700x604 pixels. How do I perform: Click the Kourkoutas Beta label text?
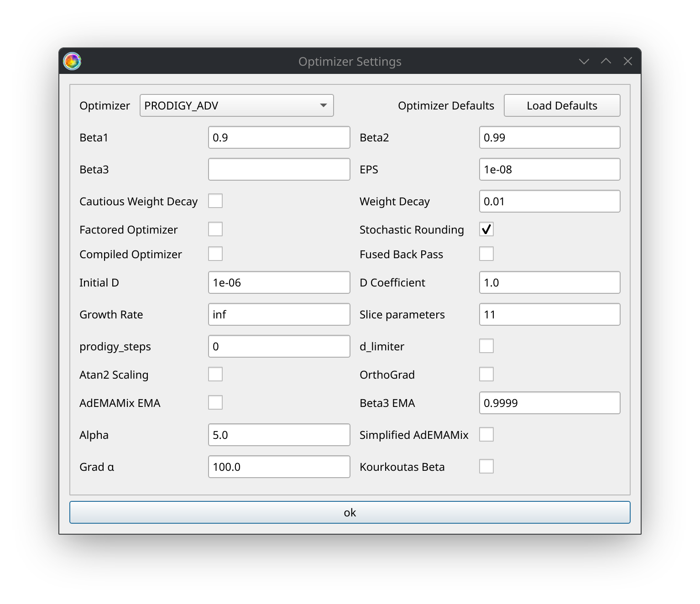[x=402, y=467]
